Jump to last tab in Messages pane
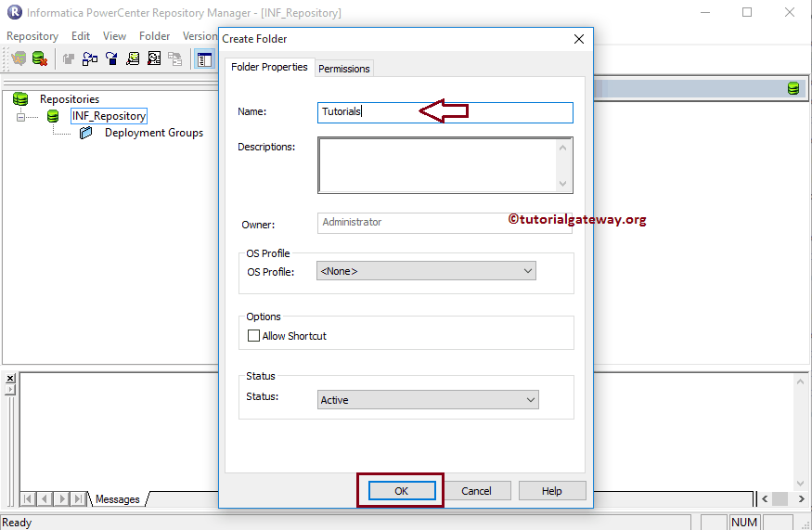Image resolution: width=812 pixels, height=530 pixels. [78, 499]
